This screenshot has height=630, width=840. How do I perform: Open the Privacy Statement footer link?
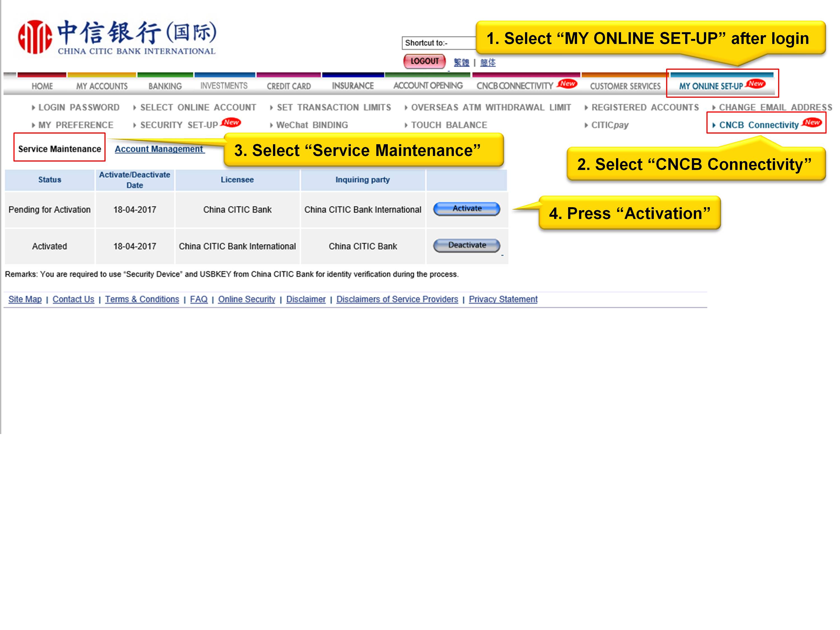tap(503, 299)
